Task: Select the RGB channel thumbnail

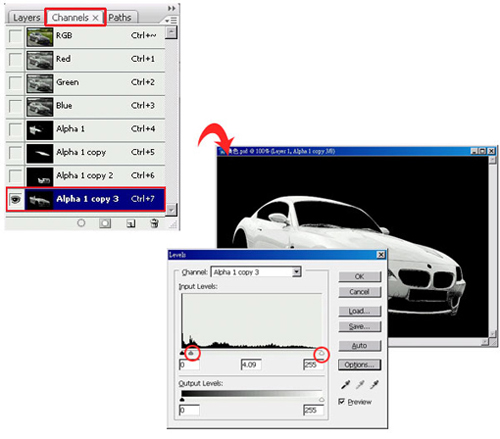Action: point(40,36)
